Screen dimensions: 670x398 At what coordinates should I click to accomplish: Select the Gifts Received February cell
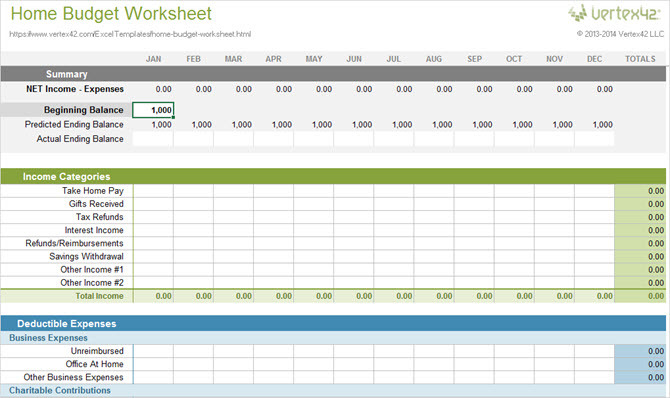[194, 204]
